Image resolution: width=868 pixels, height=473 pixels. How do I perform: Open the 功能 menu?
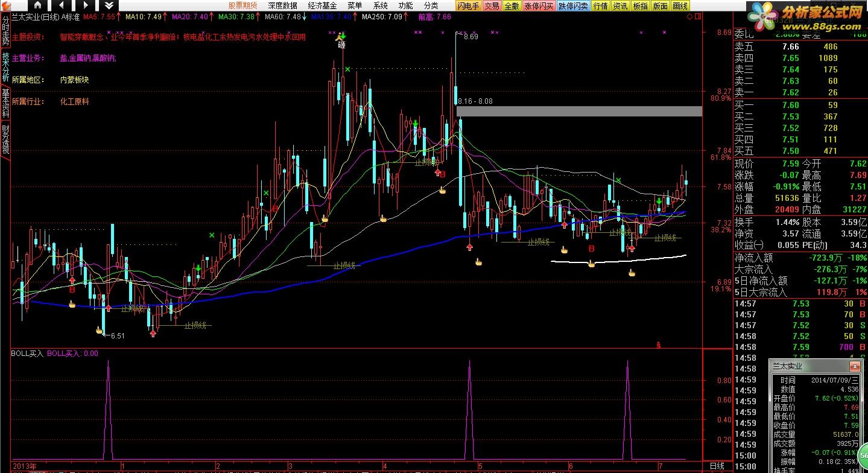(x=406, y=5)
